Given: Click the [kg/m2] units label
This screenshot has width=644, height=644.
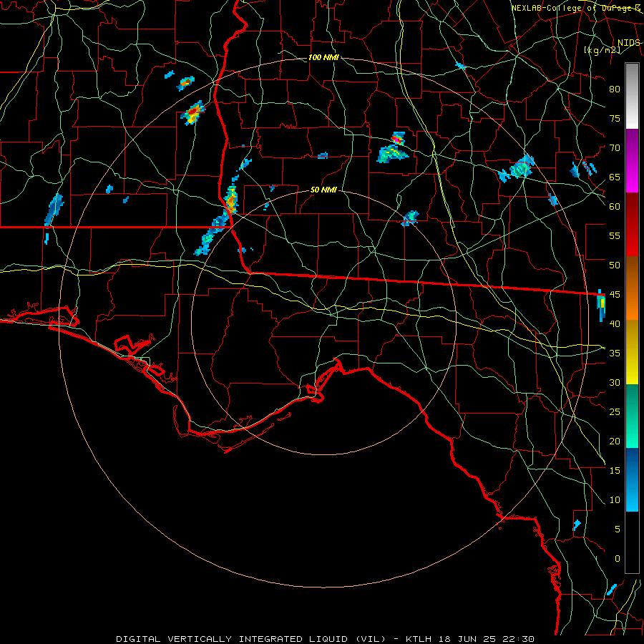Looking at the screenshot, I should (x=602, y=50).
